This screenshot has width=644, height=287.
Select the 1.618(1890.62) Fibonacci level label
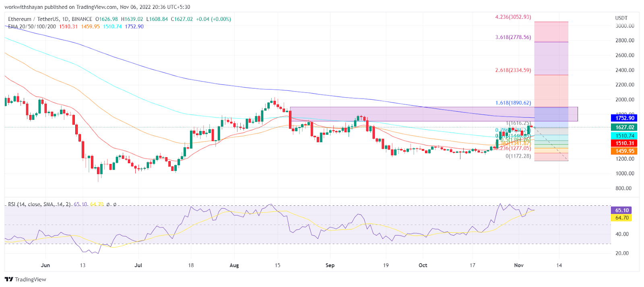tap(513, 103)
